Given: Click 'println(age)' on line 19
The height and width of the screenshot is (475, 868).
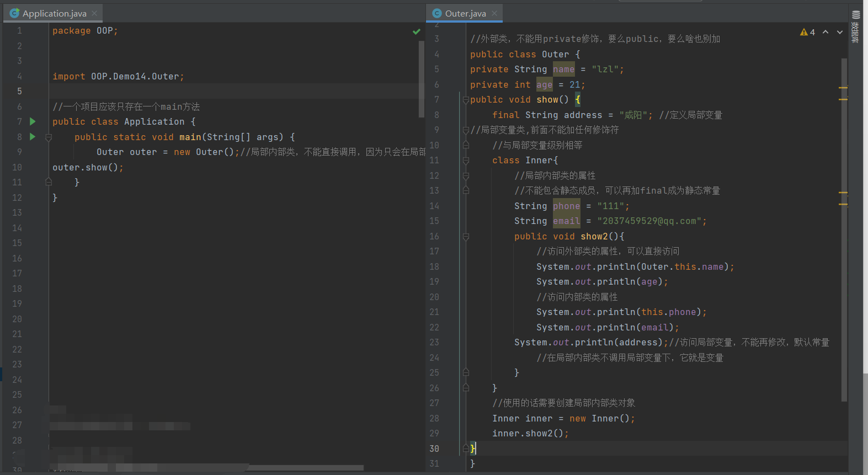Looking at the screenshot, I should [630, 281].
